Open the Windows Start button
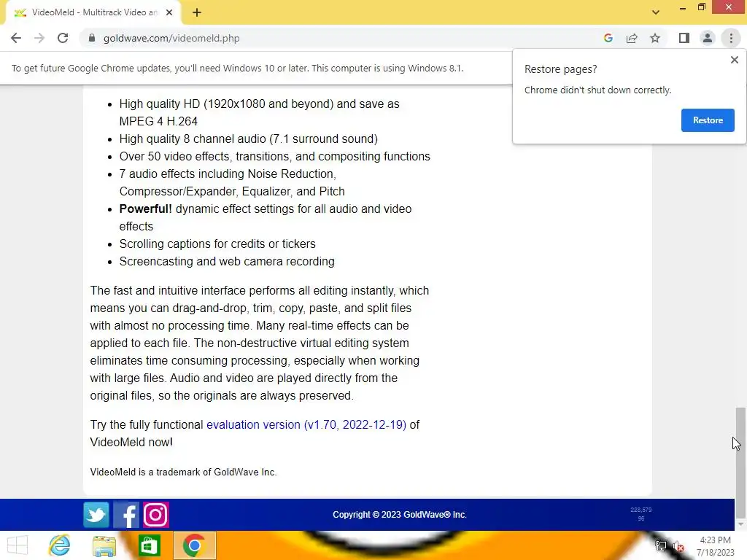 (x=18, y=545)
